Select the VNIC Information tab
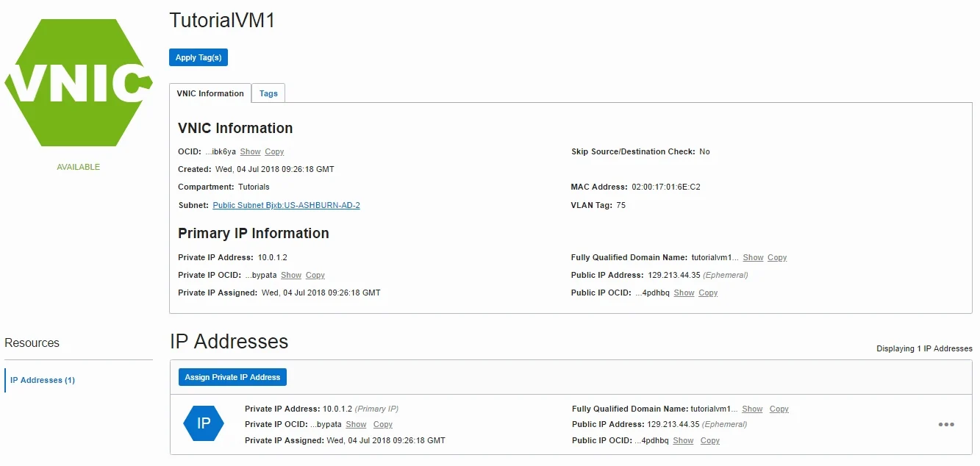980x466 pixels. [x=210, y=93]
